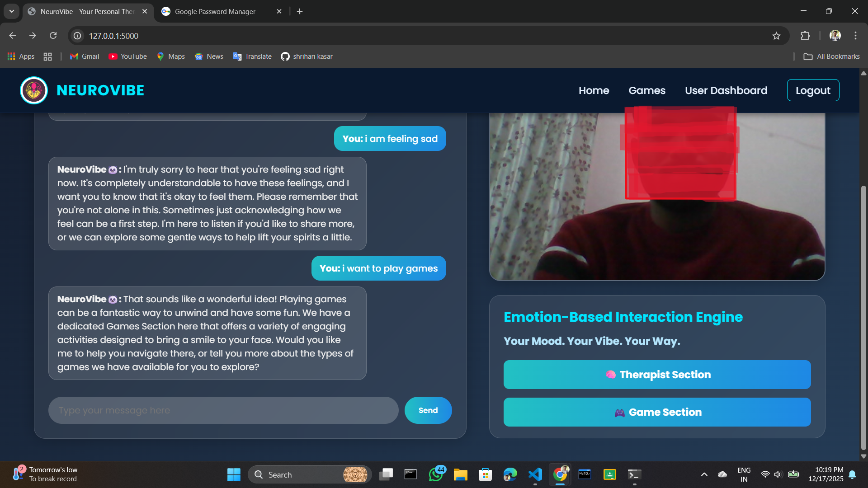Open the tab search dropdown
This screenshot has width=868, height=488.
point(11,11)
